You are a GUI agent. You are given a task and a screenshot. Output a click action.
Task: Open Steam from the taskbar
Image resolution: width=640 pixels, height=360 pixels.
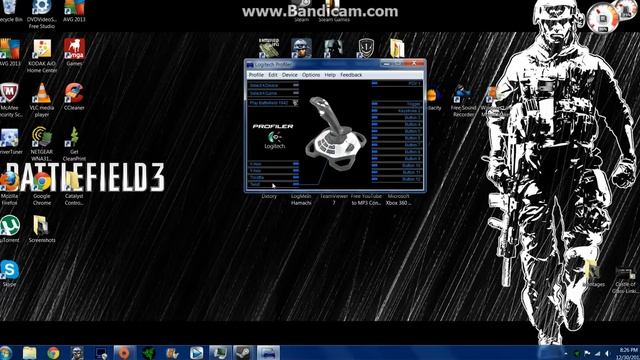244,353
